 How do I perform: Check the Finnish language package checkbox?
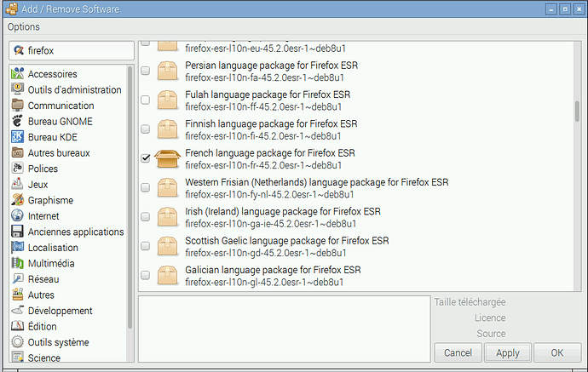coord(145,129)
